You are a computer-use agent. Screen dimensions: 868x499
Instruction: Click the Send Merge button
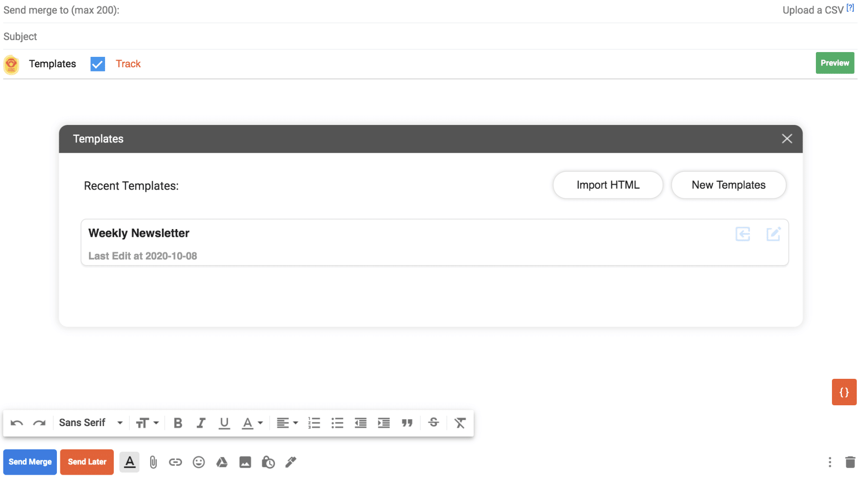coord(30,462)
